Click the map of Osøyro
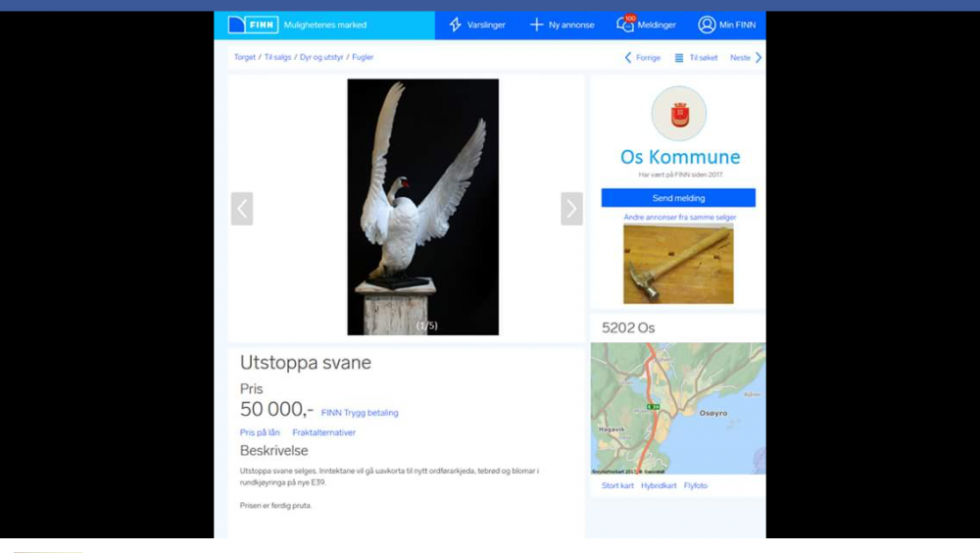 (678, 408)
